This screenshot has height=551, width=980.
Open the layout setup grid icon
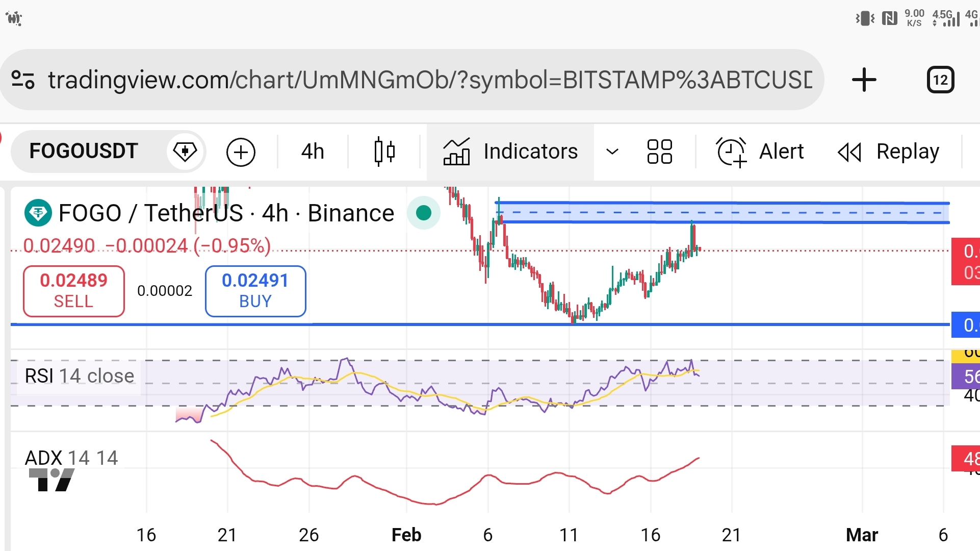point(659,152)
